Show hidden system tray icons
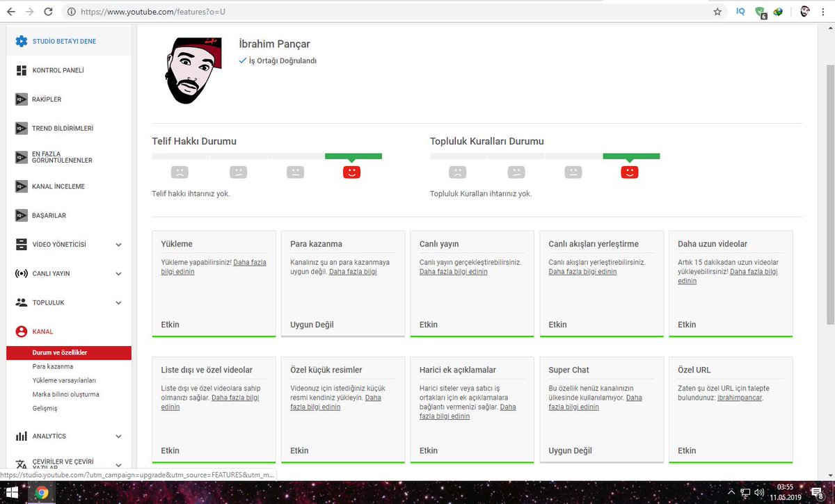This screenshot has width=835, height=504. point(731,493)
